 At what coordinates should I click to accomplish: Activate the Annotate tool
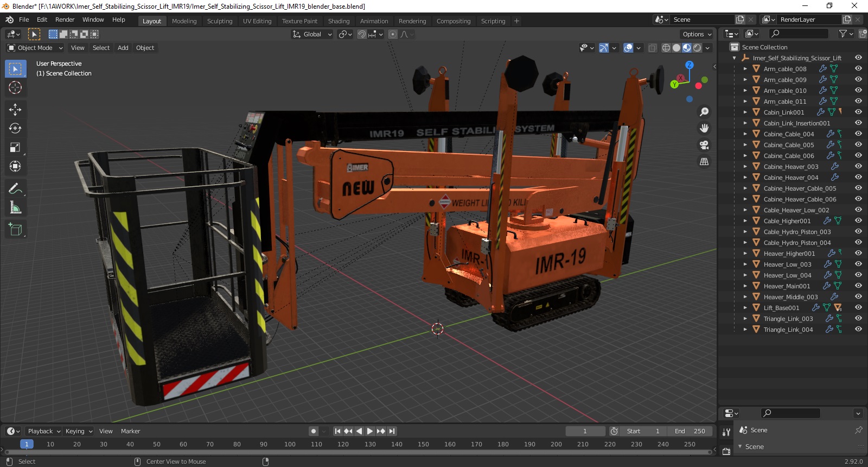click(x=15, y=189)
